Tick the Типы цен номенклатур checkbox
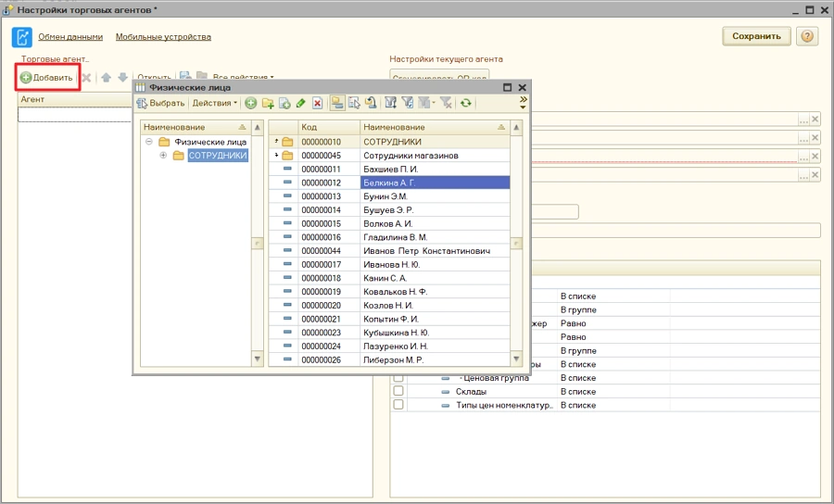 pyautogui.click(x=398, y=405)
